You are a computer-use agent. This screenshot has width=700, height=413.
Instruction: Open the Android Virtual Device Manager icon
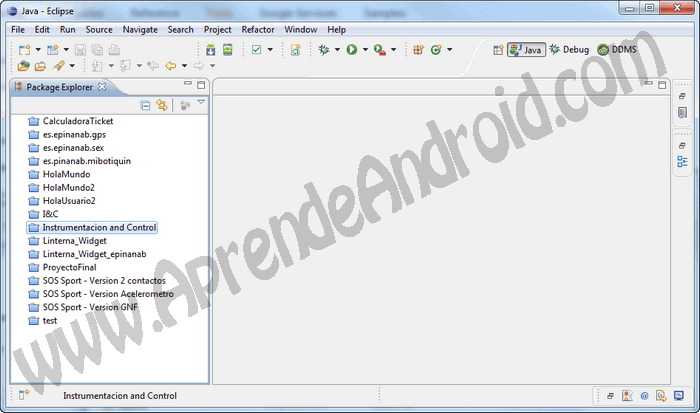click(228, 50)
